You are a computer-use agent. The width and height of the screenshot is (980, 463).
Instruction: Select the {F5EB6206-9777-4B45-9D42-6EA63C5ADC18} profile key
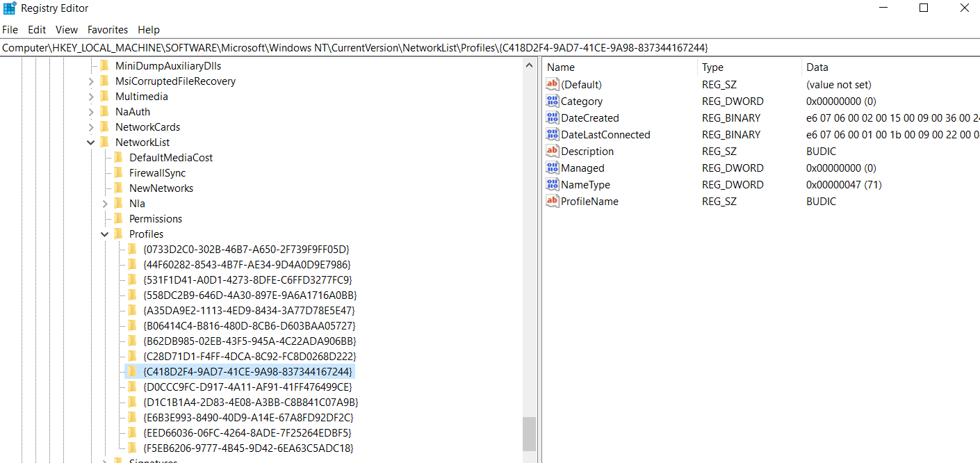[247, 448]
